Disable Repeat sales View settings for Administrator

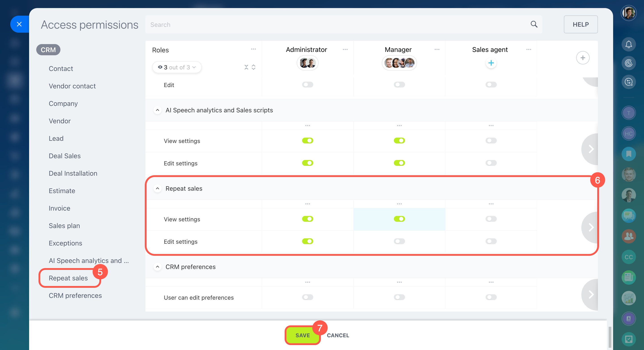307,219
